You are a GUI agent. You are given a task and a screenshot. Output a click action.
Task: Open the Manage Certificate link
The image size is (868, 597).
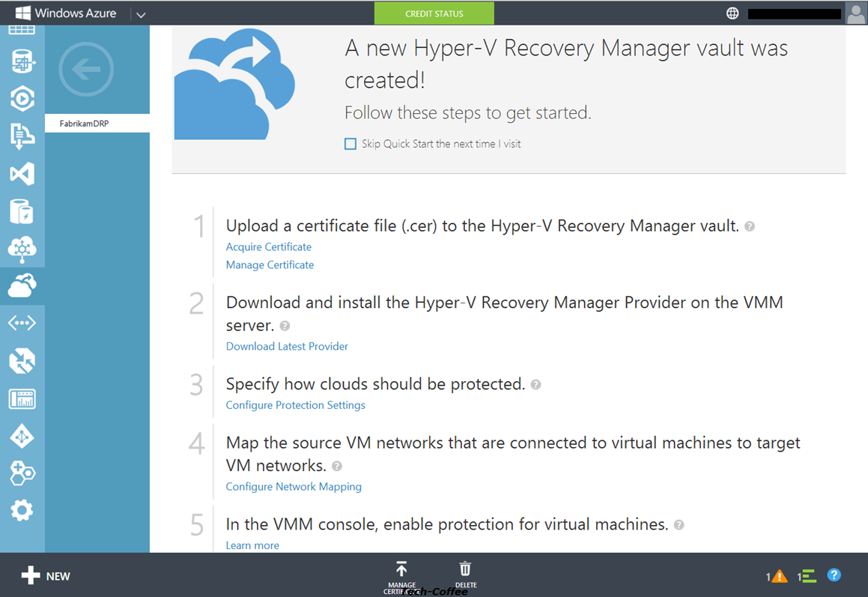[270, 264]
